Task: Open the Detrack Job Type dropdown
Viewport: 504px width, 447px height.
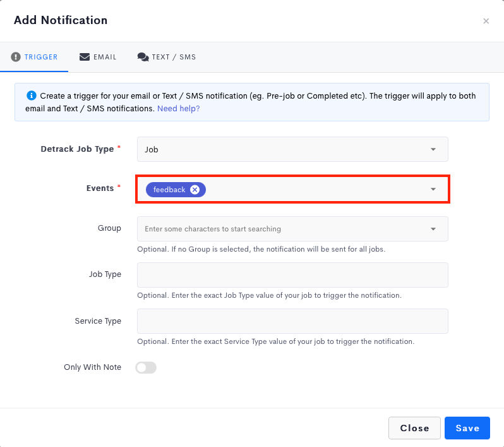Action: [x=292, y=149]
